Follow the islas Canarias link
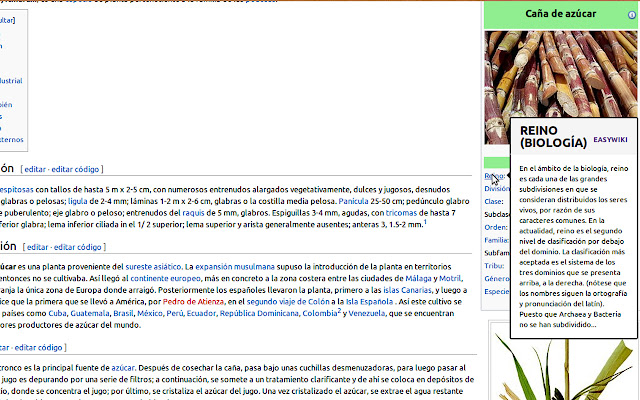640x400 pixels. 407,290
